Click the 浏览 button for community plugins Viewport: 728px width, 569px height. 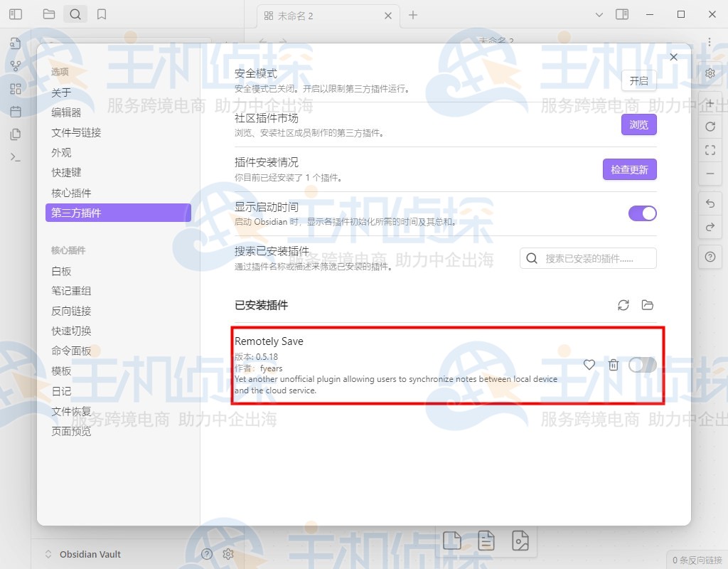pyautogui.click(x=638, y=124)
